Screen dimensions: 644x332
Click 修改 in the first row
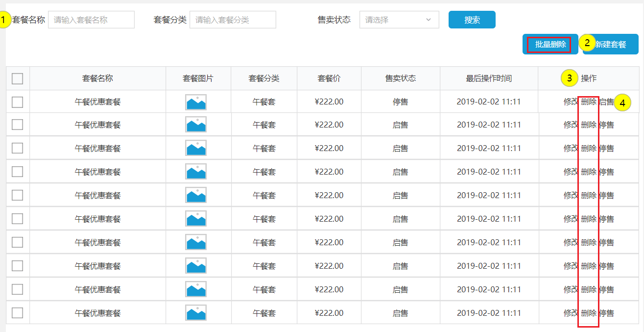point(571,102)
